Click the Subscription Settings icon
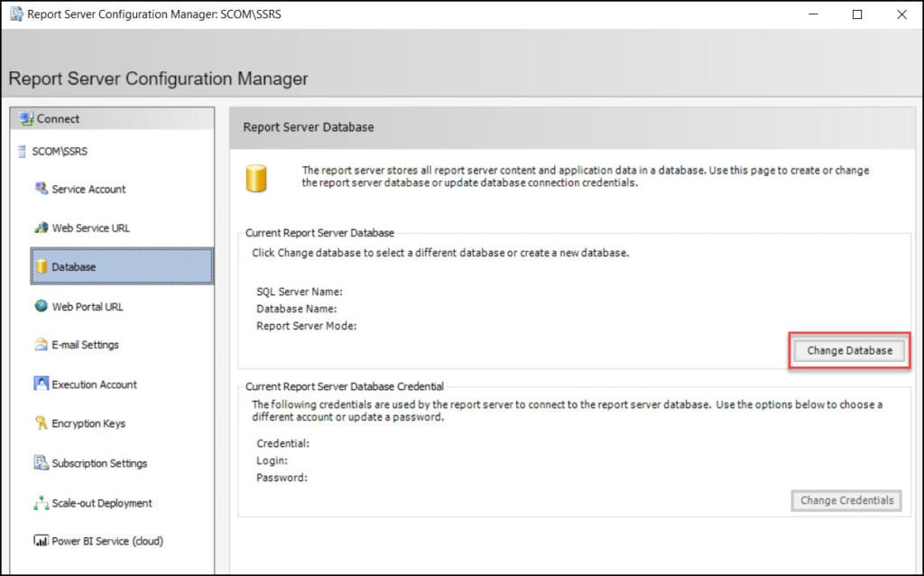 pos(41,463)
